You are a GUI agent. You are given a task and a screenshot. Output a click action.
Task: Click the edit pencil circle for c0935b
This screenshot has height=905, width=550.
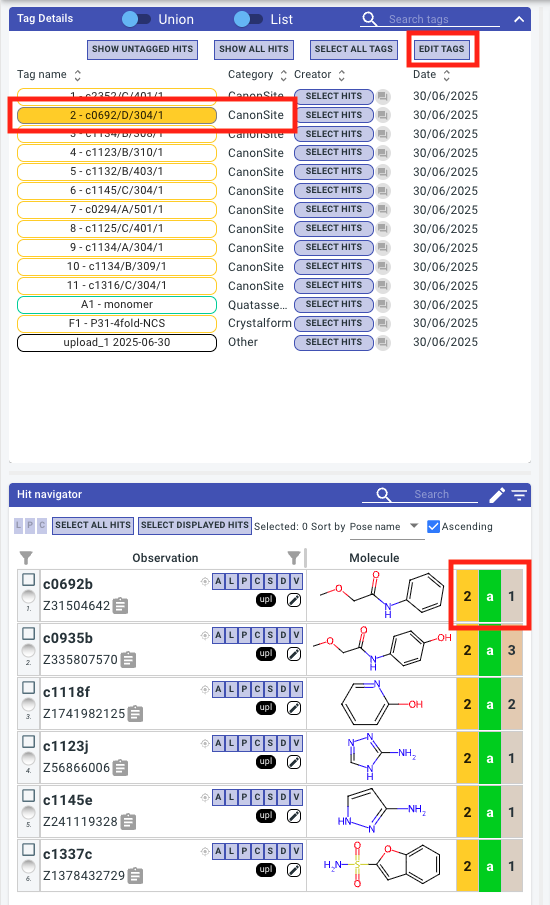294,654
